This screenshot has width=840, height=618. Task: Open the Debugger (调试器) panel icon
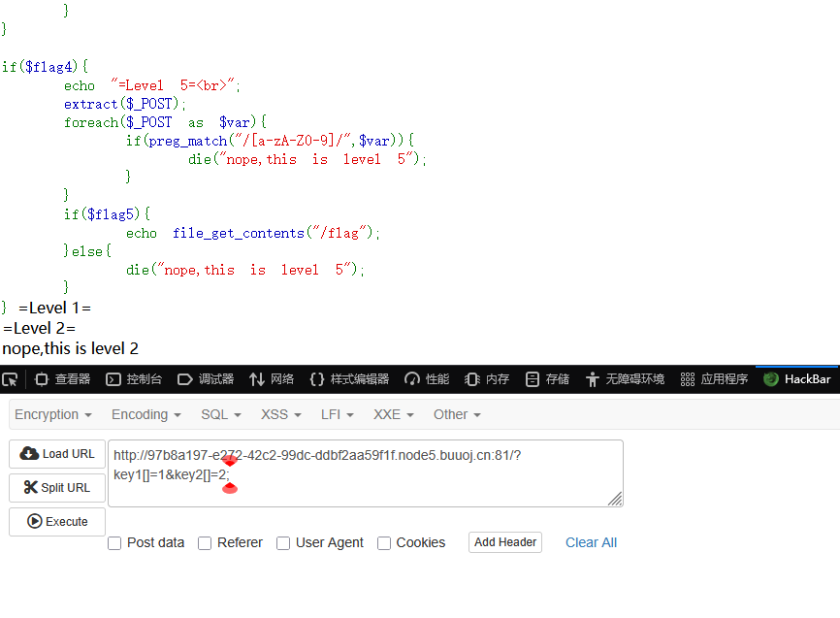(x=185, y=379)
